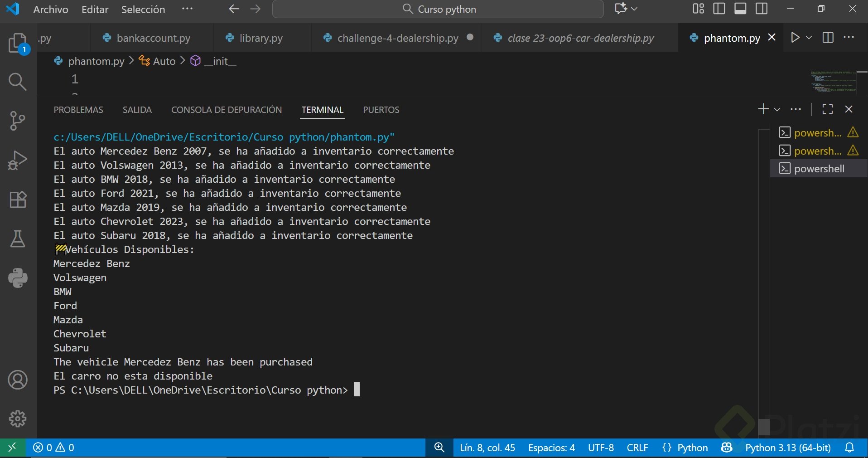Open the Selección menu

(x=143, y=10)
